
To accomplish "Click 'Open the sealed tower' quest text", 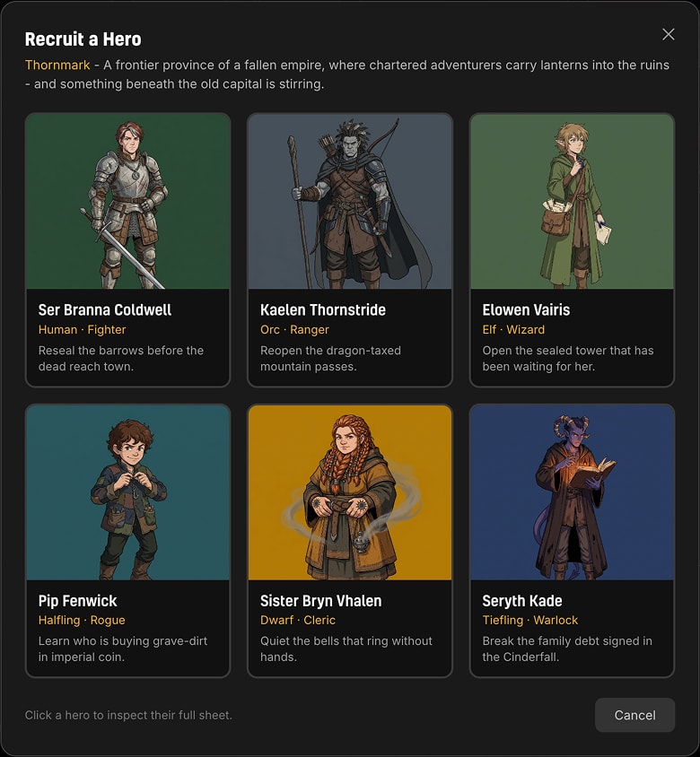I will pyautogui.click(x=568, y=358).
